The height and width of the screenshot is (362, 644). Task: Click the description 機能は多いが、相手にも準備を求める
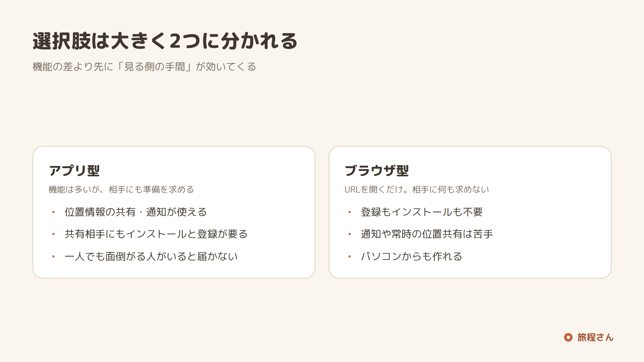click(x=121, y=189)
